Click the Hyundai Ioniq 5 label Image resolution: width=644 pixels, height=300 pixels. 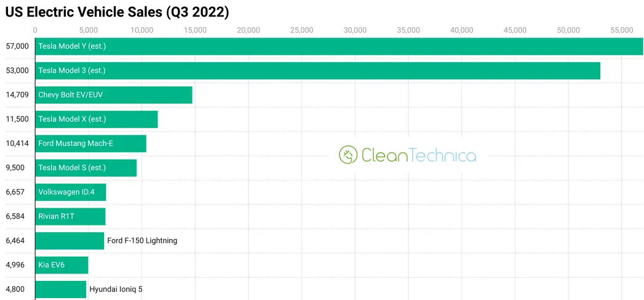click(x=116, y=290)
